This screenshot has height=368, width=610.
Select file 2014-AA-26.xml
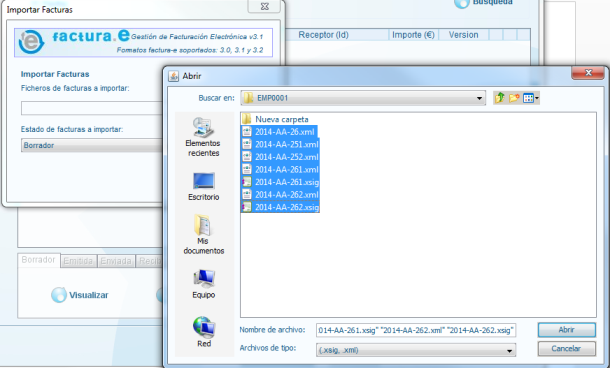coord(279,131)
